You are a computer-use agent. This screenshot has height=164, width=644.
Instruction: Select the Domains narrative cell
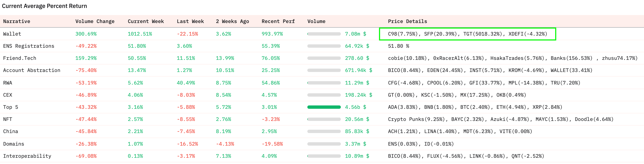click(14, 144)
